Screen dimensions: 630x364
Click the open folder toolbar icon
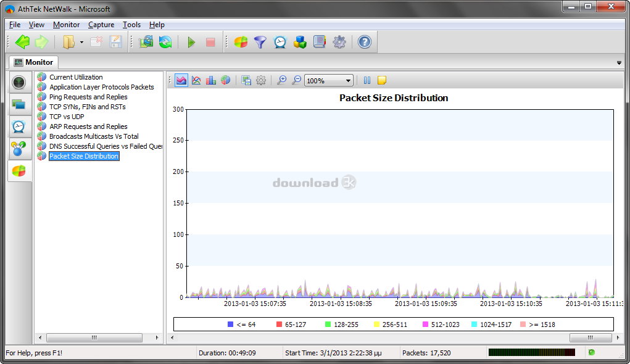tap(68, 42)
